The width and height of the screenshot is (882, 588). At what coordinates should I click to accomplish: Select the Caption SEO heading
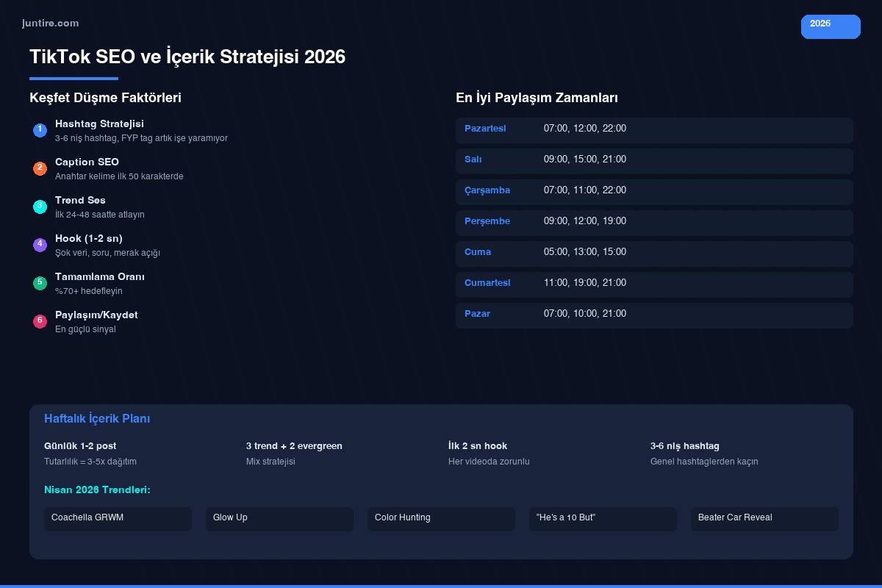pyautogui.click(x=87, y=162)
